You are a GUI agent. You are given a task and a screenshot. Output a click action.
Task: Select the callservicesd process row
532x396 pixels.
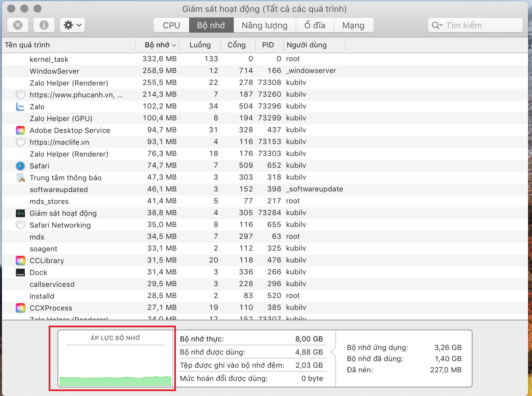[265, 284]
